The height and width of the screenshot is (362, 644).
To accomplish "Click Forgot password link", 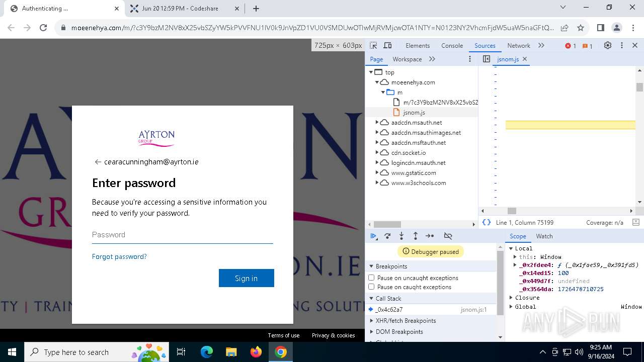I will [x=119, y=256].
